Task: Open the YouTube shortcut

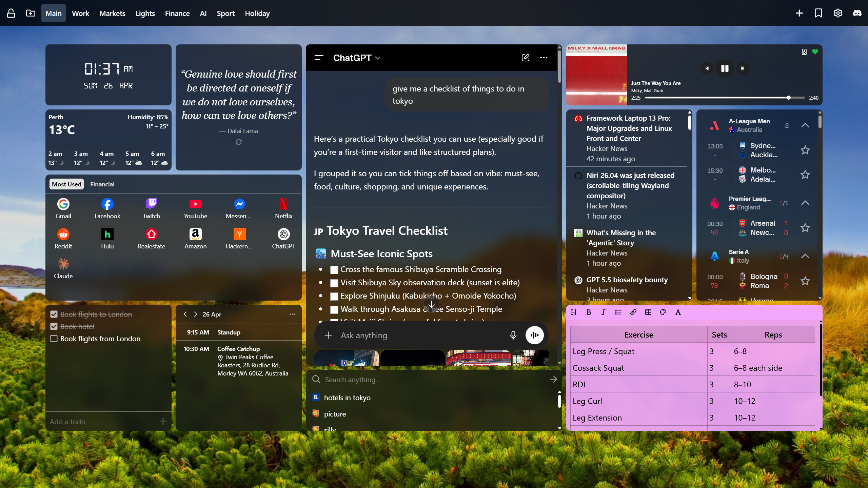Action: (195, 208)
